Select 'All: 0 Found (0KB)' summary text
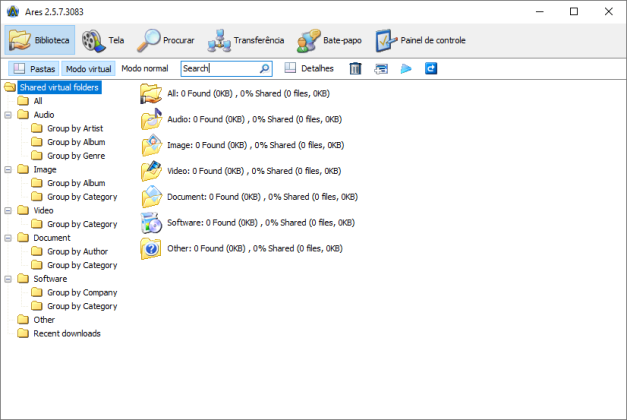The height and width of the screenshot is (420, 627). click(x=248, y=94)
